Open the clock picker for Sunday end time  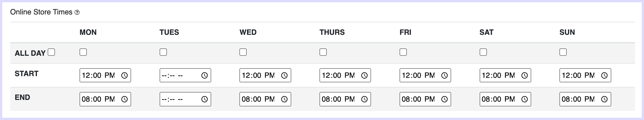pos(605,99)
